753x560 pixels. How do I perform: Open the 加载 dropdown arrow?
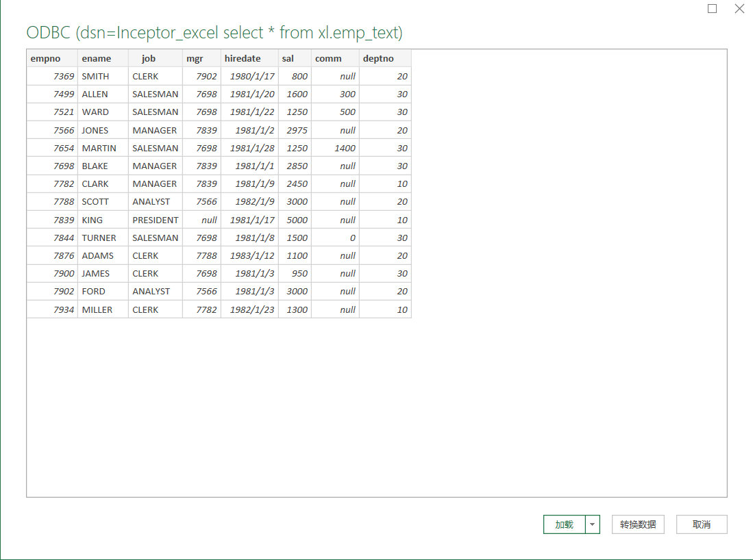point(593,524)
